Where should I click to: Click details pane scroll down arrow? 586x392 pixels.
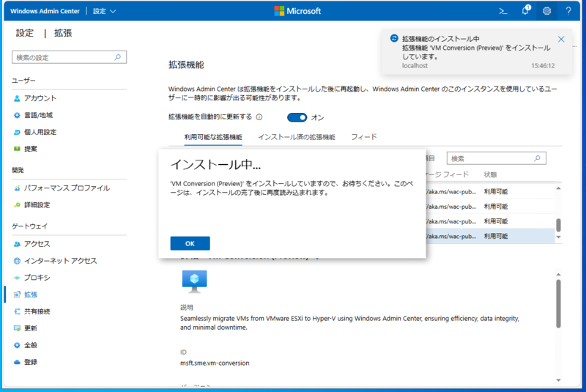click(x=558, y=380)
